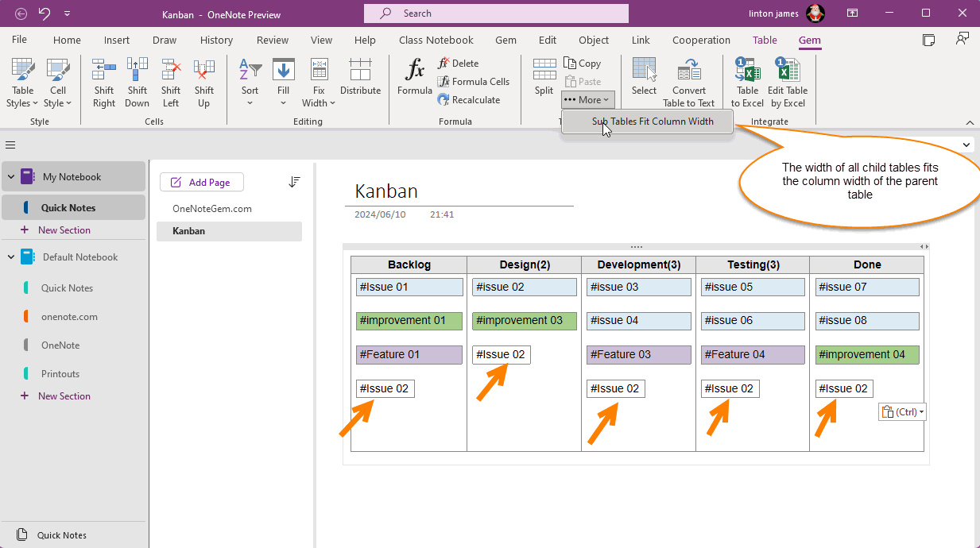Click Recalculate in the Formula group
The width and height of the screenshot is (980, 548).
(x=473, y=99)
